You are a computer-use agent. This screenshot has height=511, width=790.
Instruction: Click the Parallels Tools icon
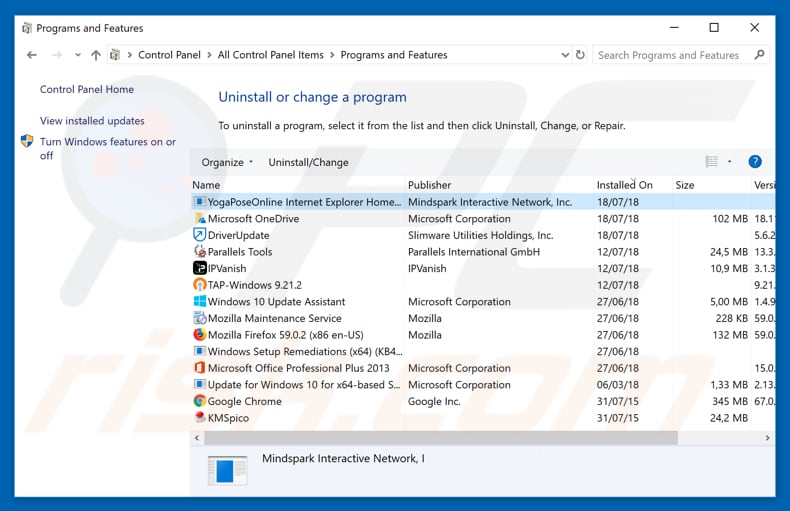pyautogui.click(x=200, y=251)
